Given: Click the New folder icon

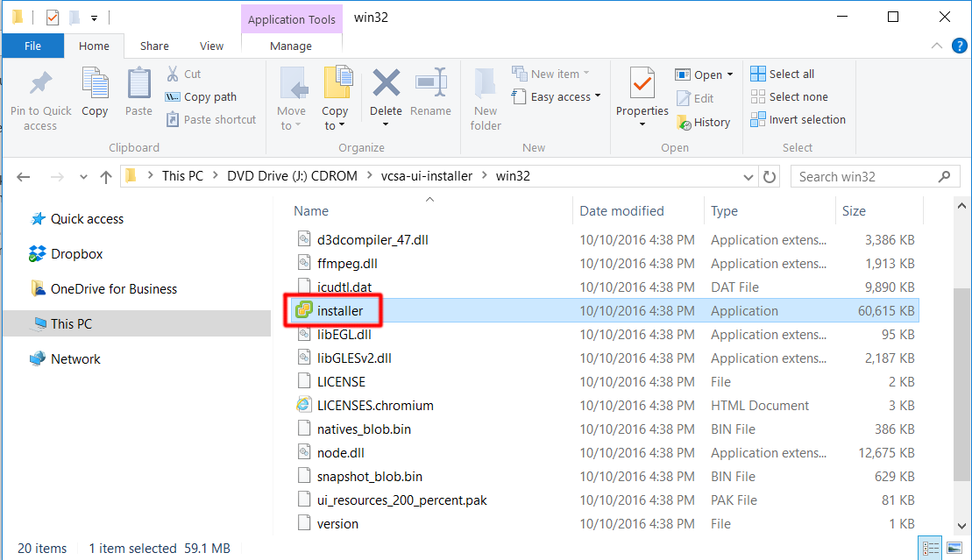Looking at the screenshot, I should [485, 83].
